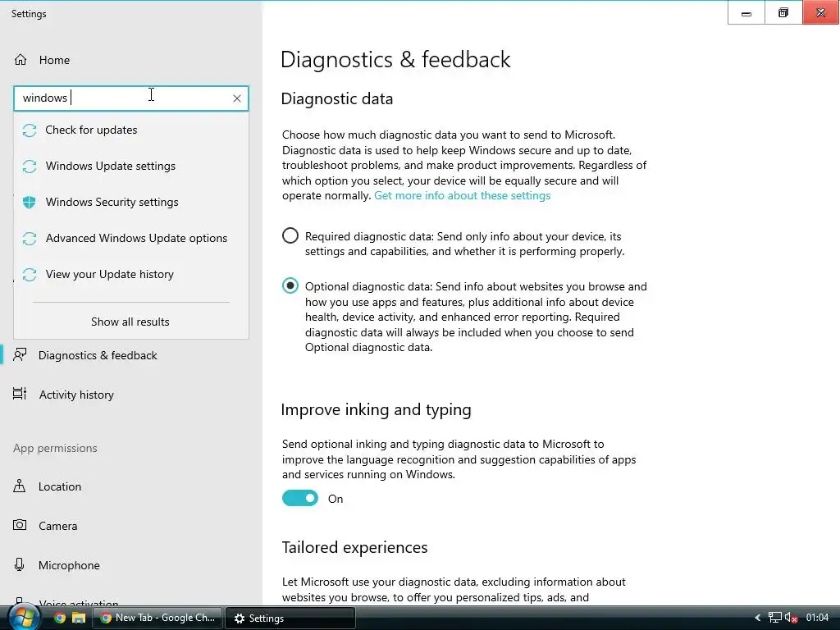Click the clock showing 01:04
The width and height of the screenshot is (840, 630).
coord(817,619)
